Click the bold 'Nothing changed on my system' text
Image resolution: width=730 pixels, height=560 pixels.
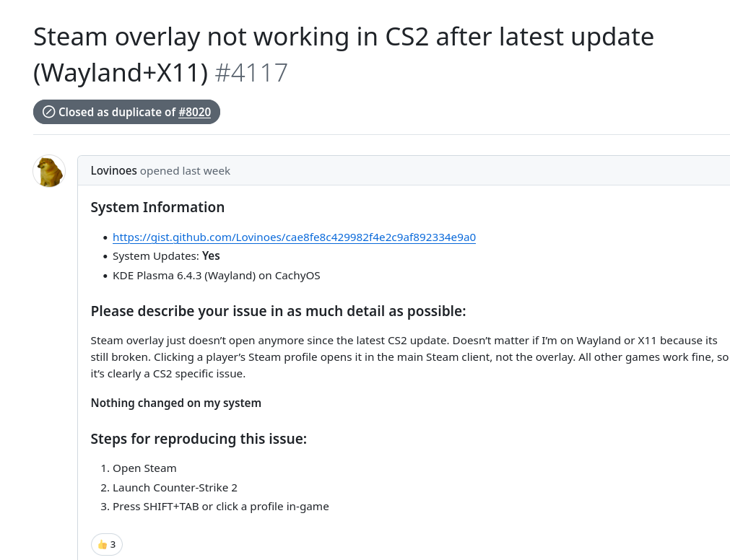pos(175,403)
